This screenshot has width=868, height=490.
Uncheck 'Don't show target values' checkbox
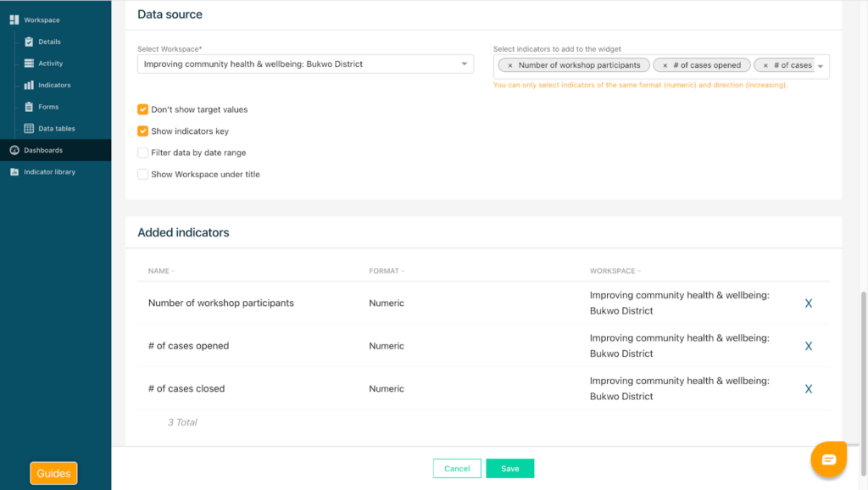pyautogui.click(x=142, y=109)
